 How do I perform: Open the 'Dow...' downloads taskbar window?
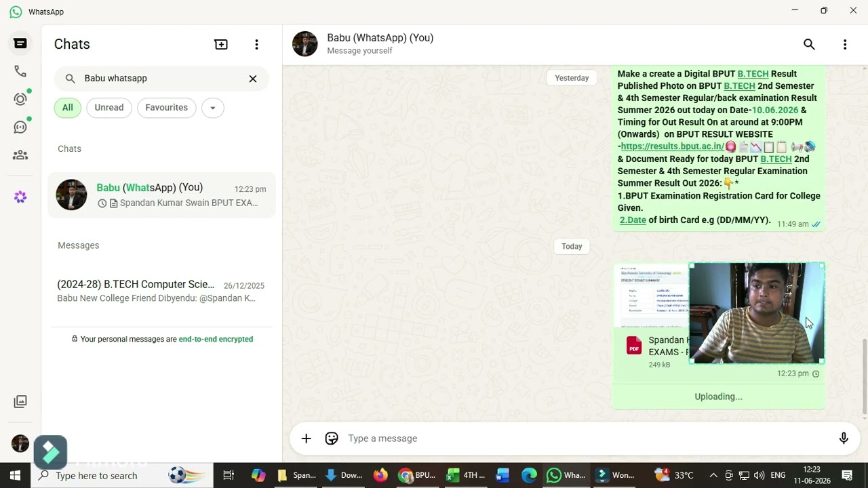[x=344, y=476]
